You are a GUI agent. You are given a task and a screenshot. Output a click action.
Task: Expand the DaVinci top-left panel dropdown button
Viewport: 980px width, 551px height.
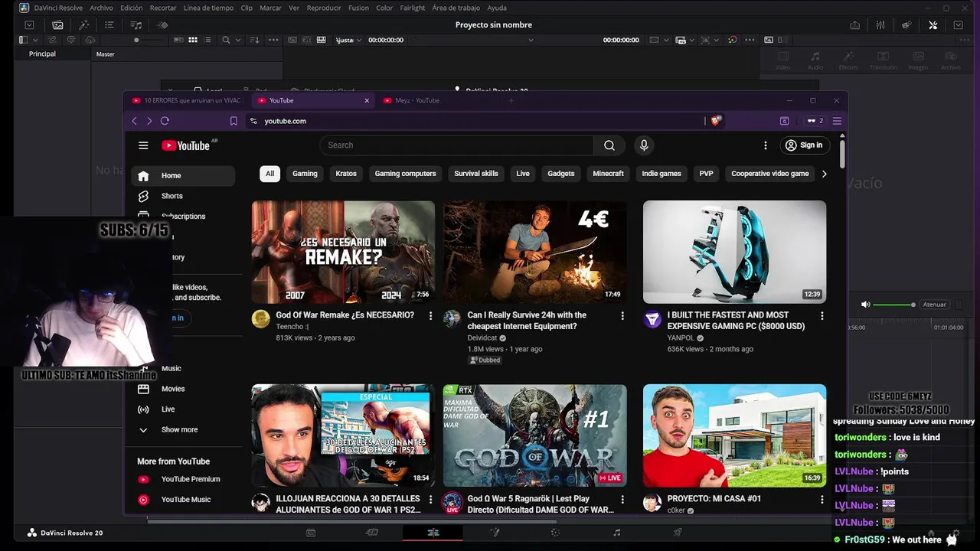(x=29, y=24)
